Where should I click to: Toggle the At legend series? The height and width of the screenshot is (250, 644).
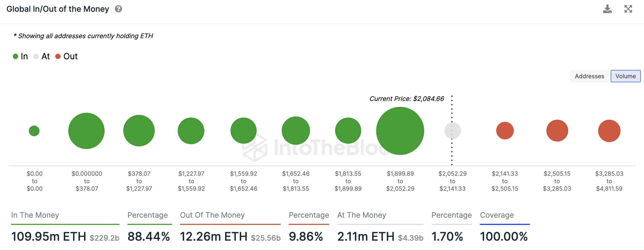[42, 56]
